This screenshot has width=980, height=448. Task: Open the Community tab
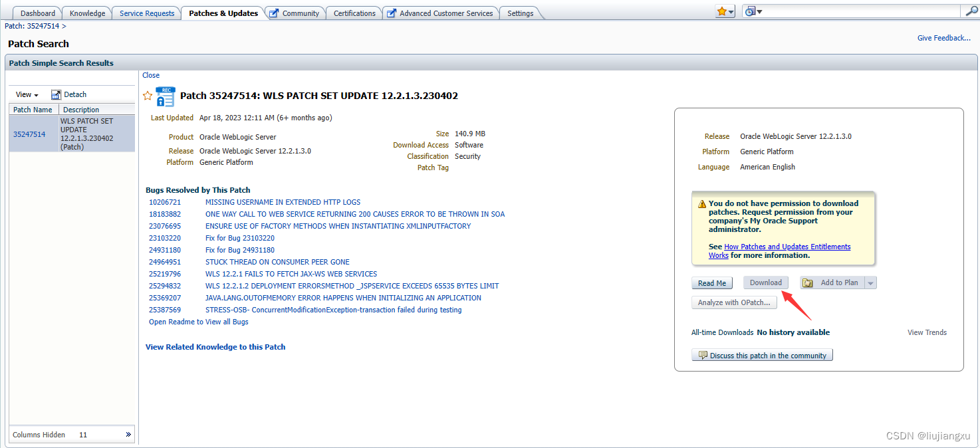click(301, 13)
